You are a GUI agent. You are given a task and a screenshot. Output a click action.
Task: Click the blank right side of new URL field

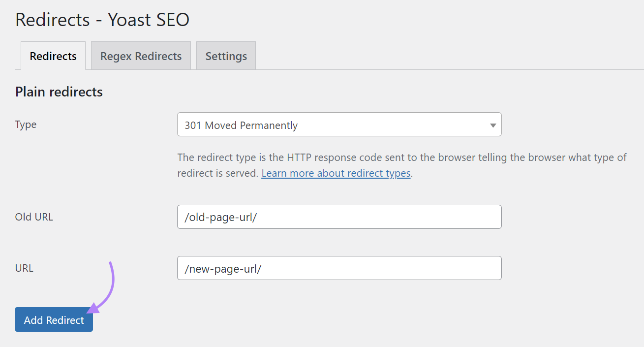point(418,268)
